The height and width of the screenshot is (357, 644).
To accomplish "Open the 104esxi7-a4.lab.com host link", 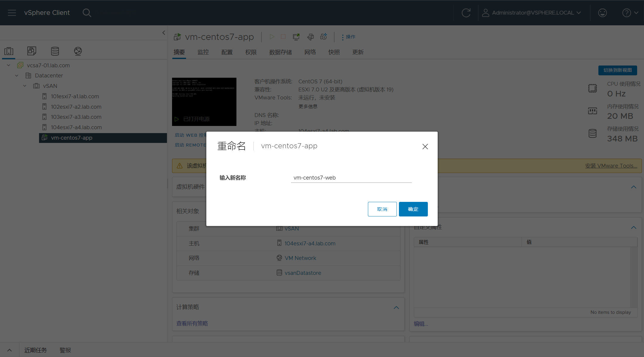I will coord(310,244).
